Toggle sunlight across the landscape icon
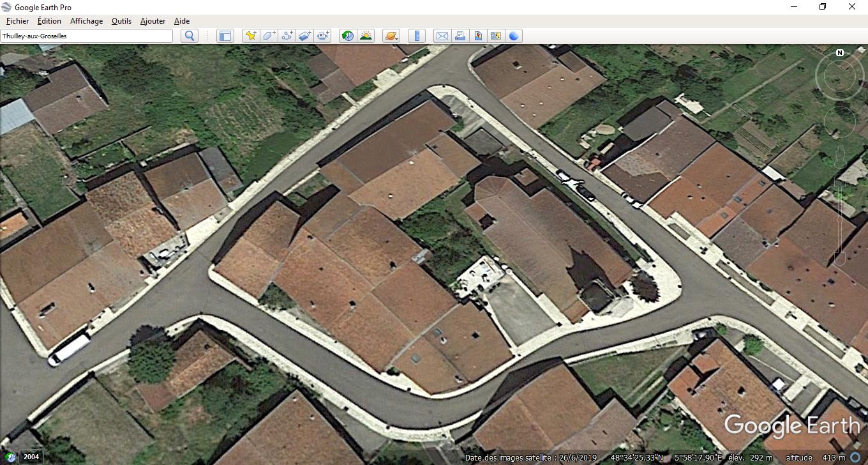868x465 pixels. (x=366, y=36)
